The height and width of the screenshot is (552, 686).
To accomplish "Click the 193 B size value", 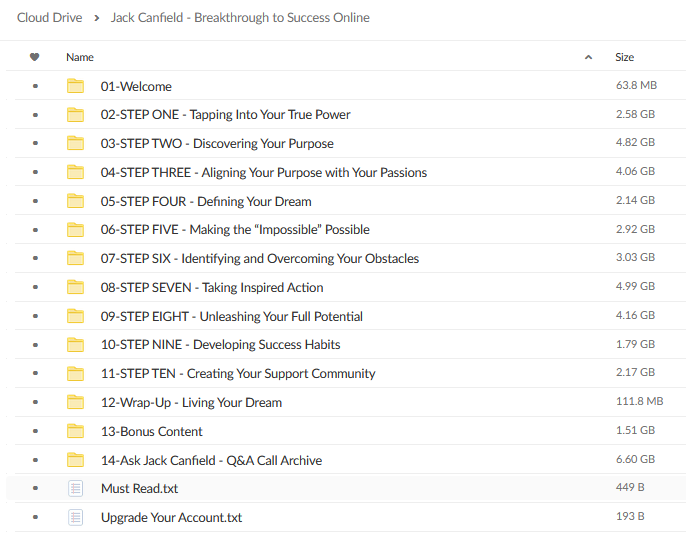I will [x=630, y=516].
